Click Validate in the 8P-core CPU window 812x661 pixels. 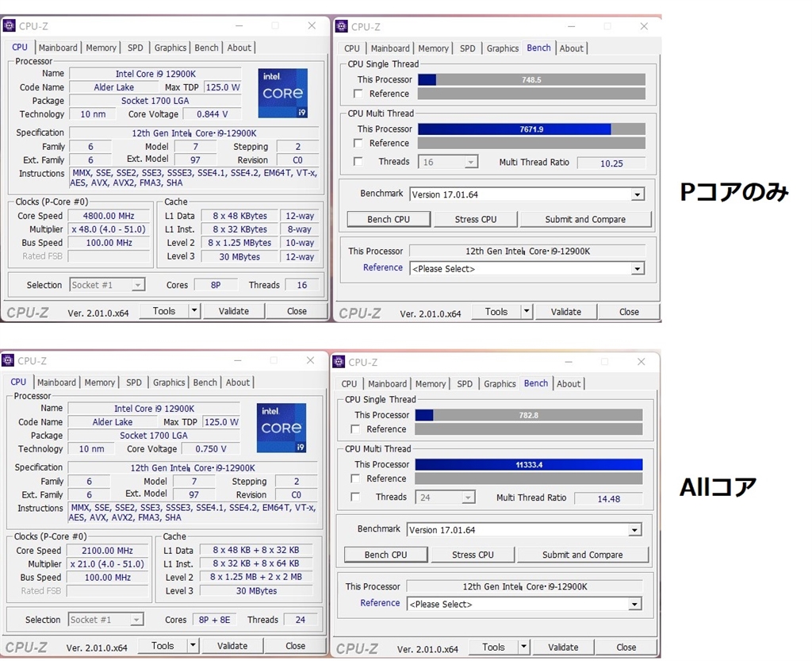pyautogui.click(x=234, y=311)
